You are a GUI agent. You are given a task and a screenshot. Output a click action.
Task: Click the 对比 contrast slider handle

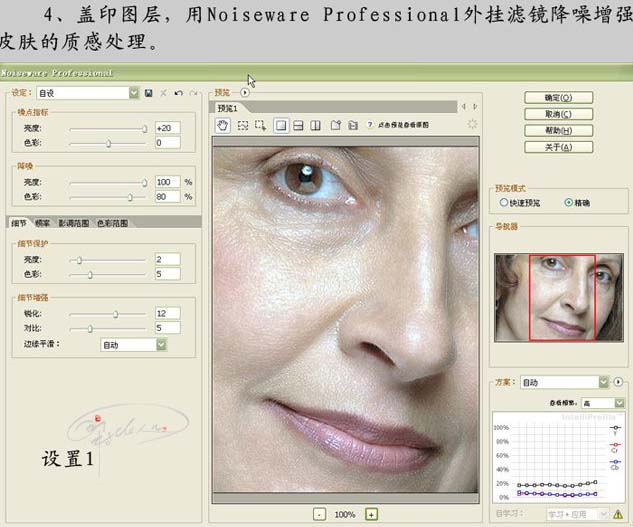(90, 329)
